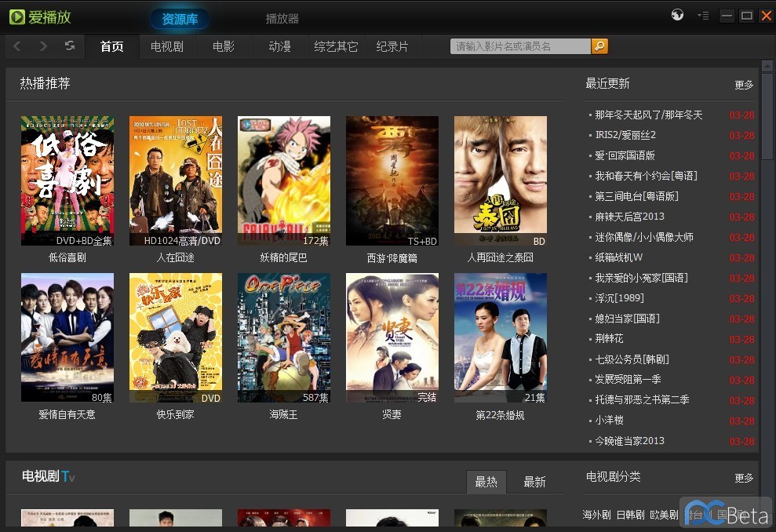Maximize the player window
This screenshot has width=776, height=532.
(746, 16)
